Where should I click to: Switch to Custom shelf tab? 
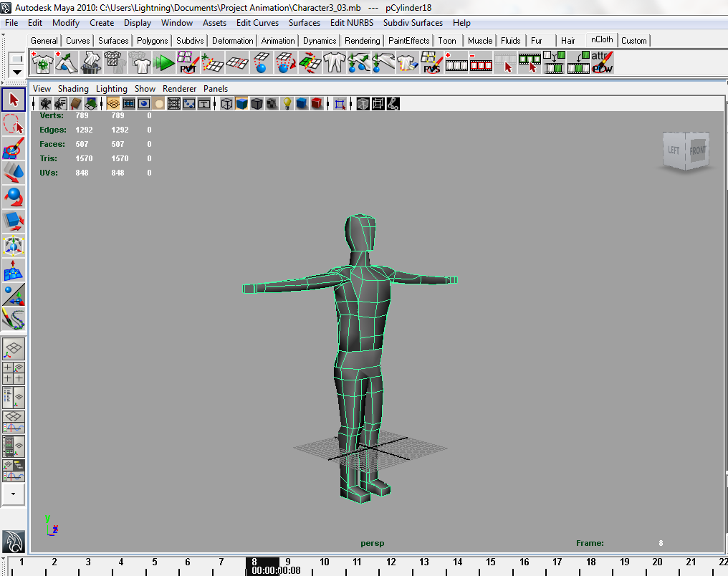633,41
